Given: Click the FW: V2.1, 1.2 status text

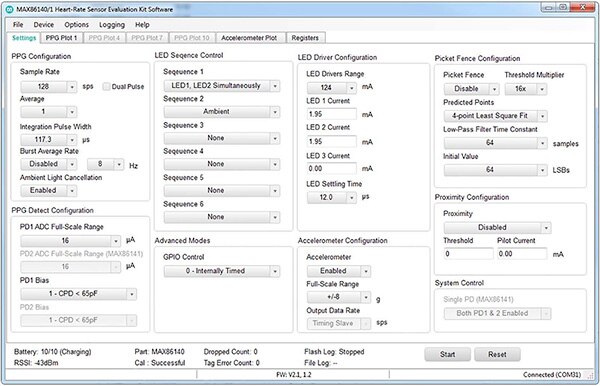Looking at the screenshot, I should [x=293, y=375].
